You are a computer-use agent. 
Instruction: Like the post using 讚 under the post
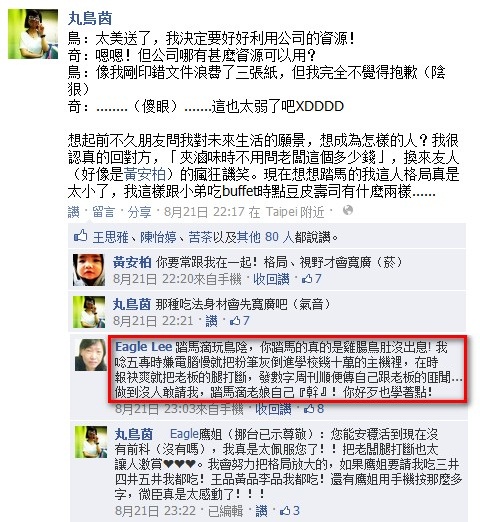[x=73, y=212]
